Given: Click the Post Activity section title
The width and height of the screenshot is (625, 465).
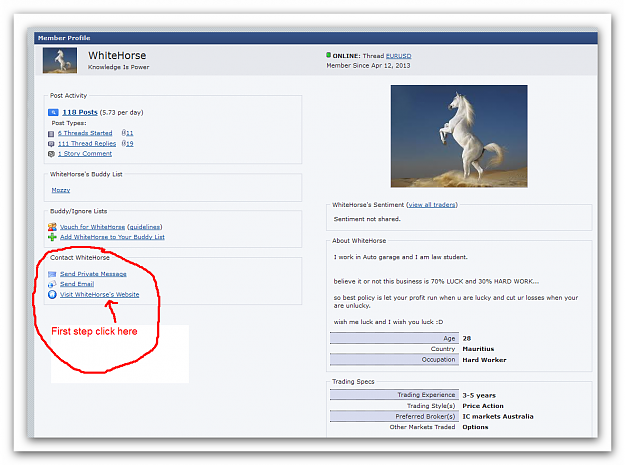Looking at the screenshot, I should (68, 96).
